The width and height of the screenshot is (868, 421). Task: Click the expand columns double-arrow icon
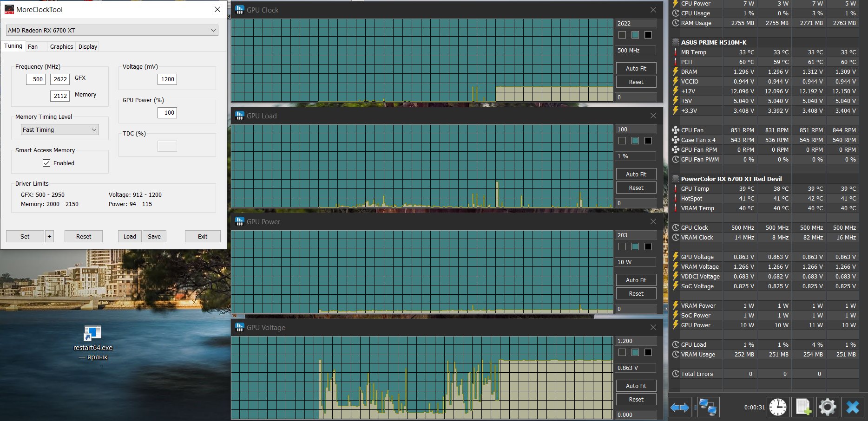coord(680,408)
